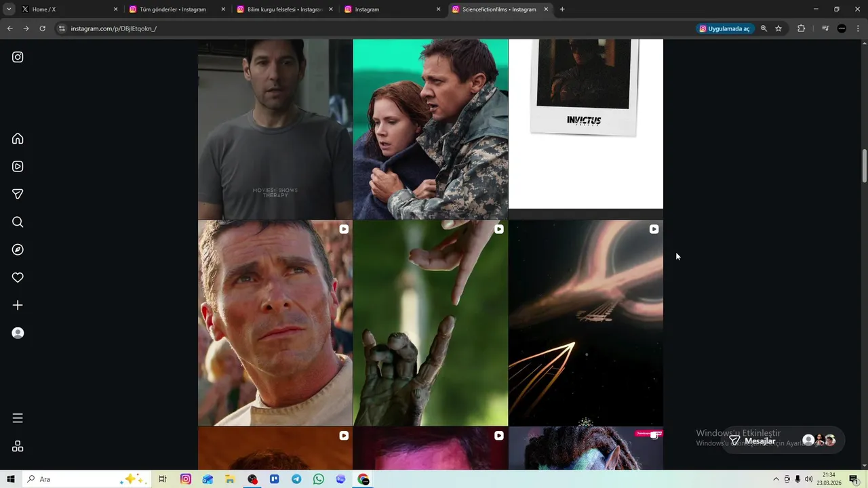Open Trello icon on the taskbar

click(x=274, y=479)
